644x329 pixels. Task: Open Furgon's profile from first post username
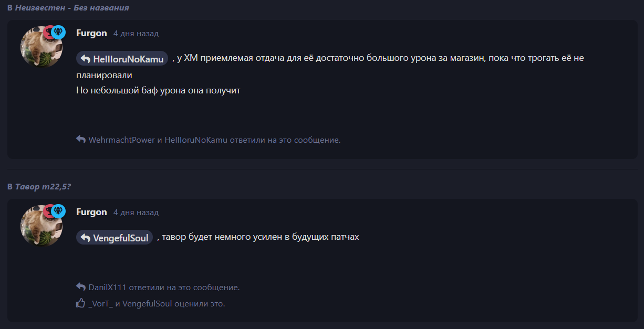pyautogui.click(x=91, y=33)
